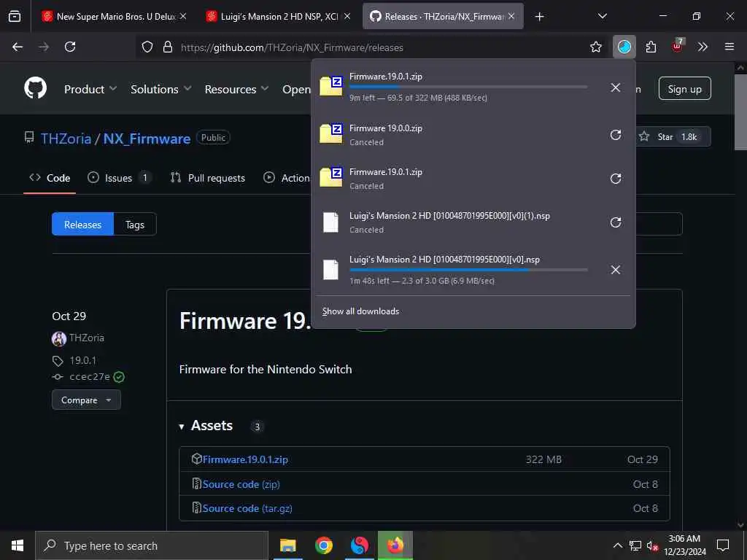Screen dimensions: 747x560
Task: Go back to the previous page
Action: (x=18, y=47)
